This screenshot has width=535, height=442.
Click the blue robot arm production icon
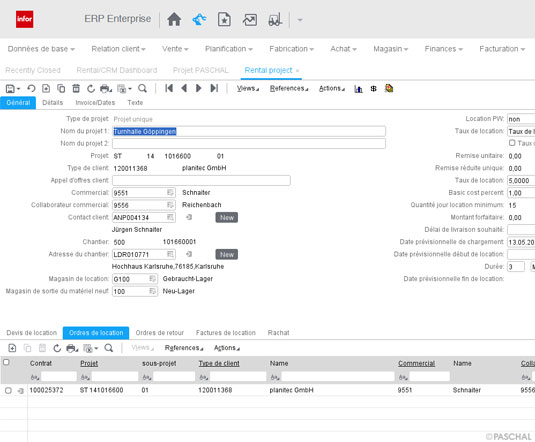tap(199, 19)
